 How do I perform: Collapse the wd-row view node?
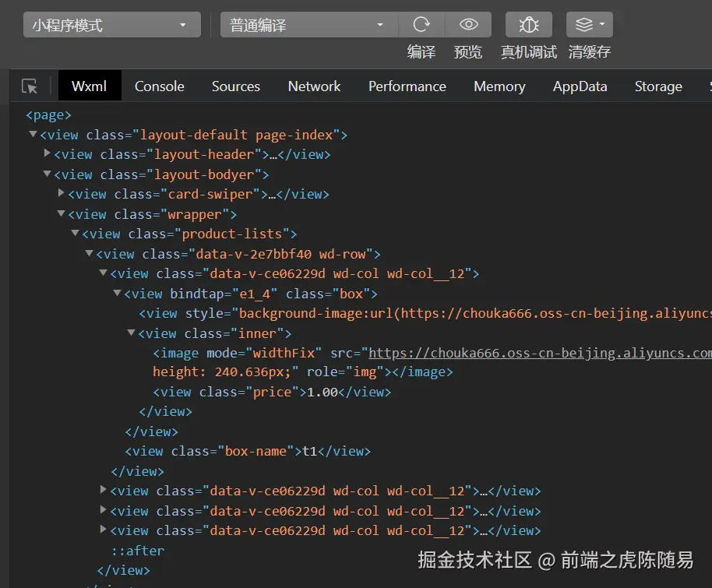coord(89,253)
